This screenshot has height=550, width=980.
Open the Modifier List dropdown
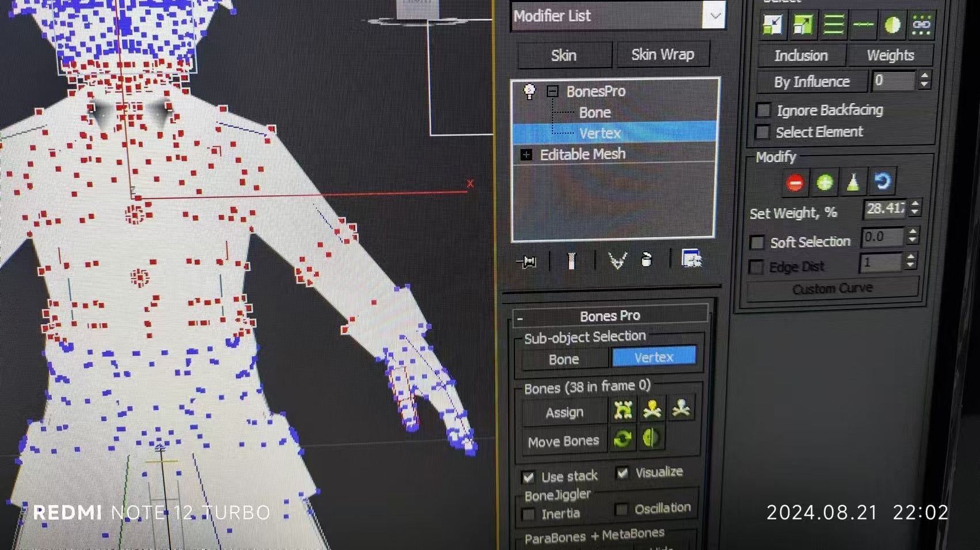715,16
